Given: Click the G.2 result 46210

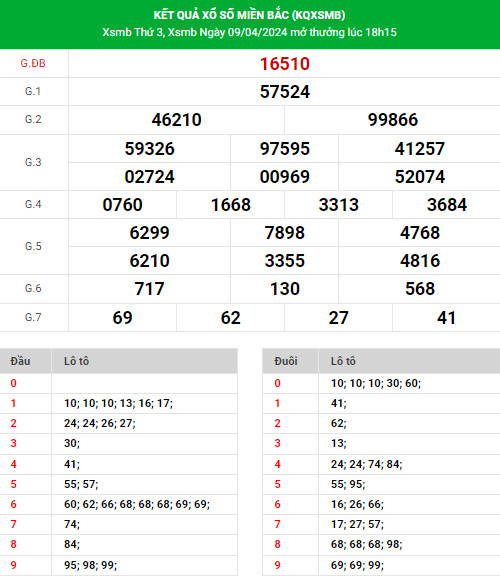Looking at the screenshot, I should pyautogui.click(x=177, y=120).
